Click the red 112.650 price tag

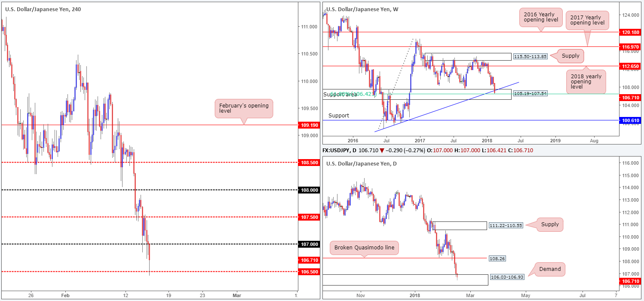point(630,66)
